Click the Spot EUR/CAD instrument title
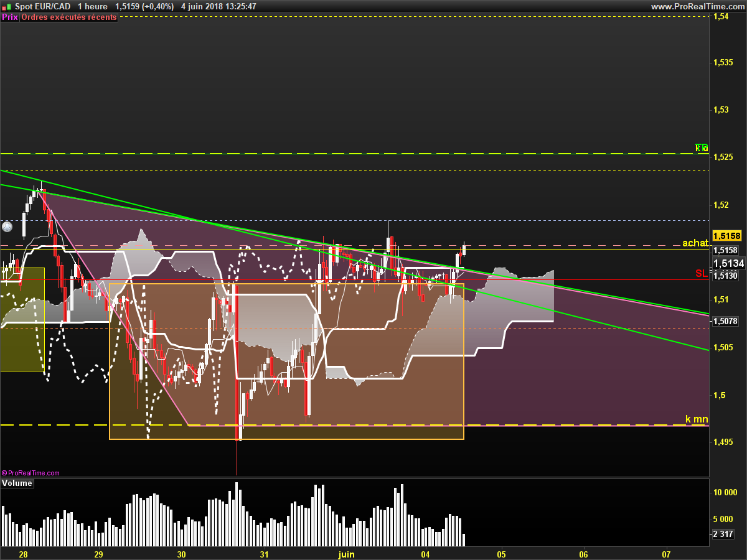747x560 pixels. coord(43,6)
